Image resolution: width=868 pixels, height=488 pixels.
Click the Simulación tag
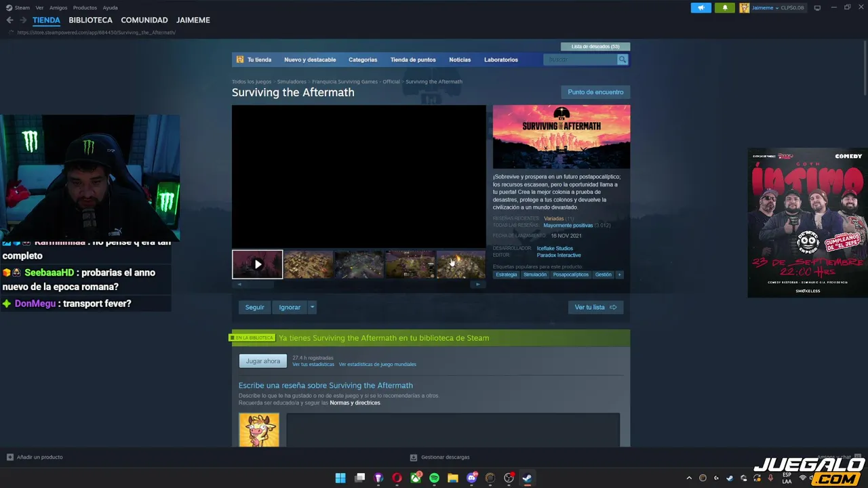[534, 274]
